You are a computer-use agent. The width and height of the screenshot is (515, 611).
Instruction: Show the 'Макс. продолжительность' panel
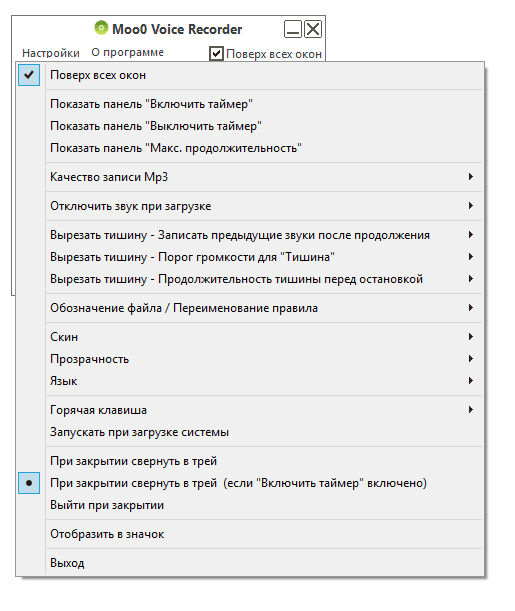coord(250,148)
